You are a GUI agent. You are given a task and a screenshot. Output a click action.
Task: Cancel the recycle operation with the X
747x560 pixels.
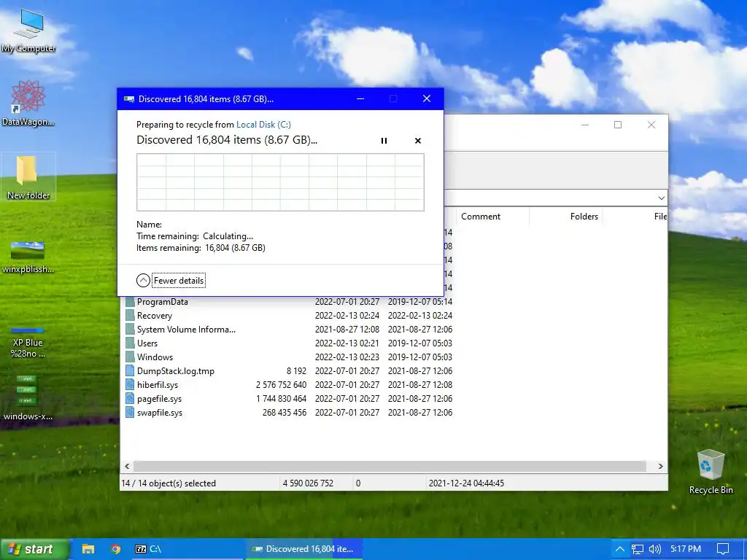[x=418, y=141]
